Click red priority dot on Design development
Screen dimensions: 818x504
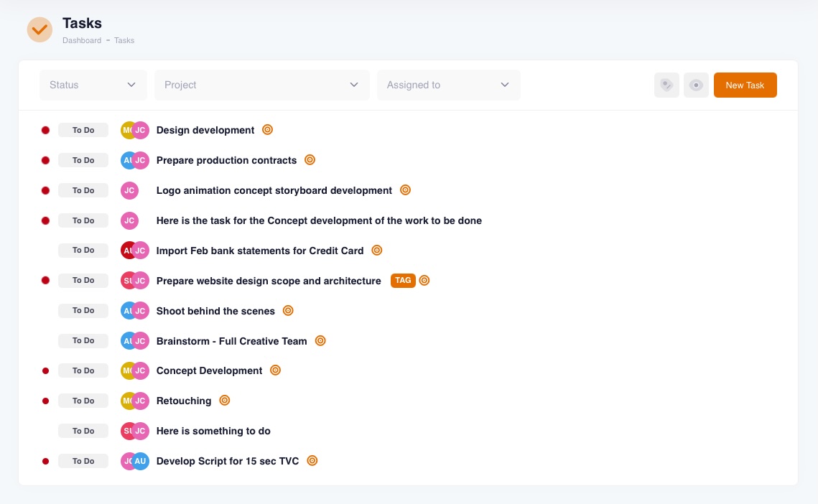(x=45, y=130)
